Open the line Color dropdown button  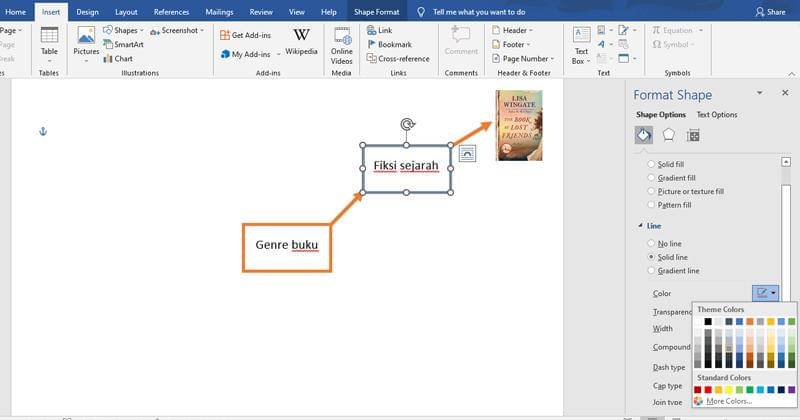[x=767, y=293]
